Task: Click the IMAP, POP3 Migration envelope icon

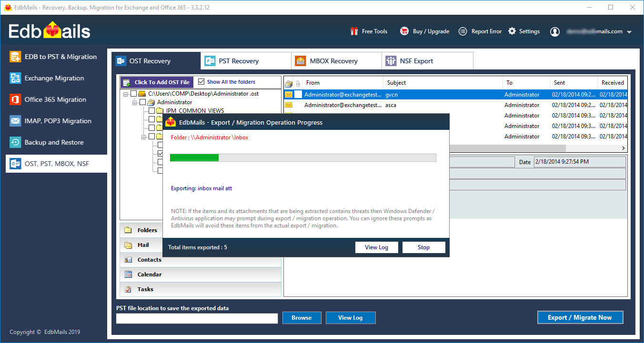Action: (16, 121)
